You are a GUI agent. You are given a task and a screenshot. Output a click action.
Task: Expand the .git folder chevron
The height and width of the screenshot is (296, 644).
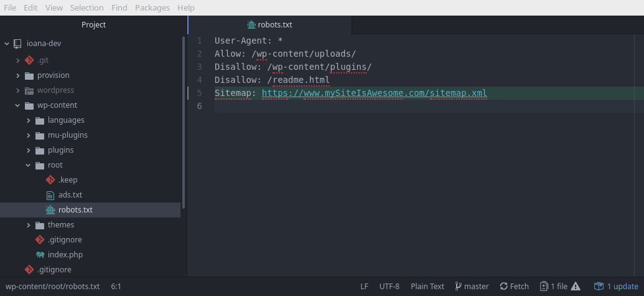[17, 60]
